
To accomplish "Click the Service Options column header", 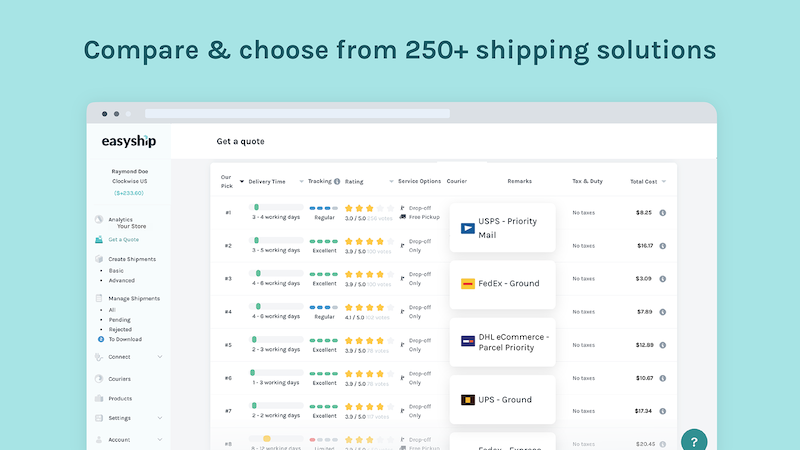I will 419,181.
